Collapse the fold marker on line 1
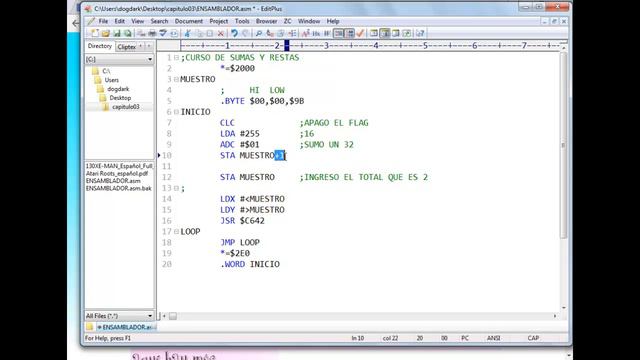This screenshot has width=640, height=360. [176, 58]
